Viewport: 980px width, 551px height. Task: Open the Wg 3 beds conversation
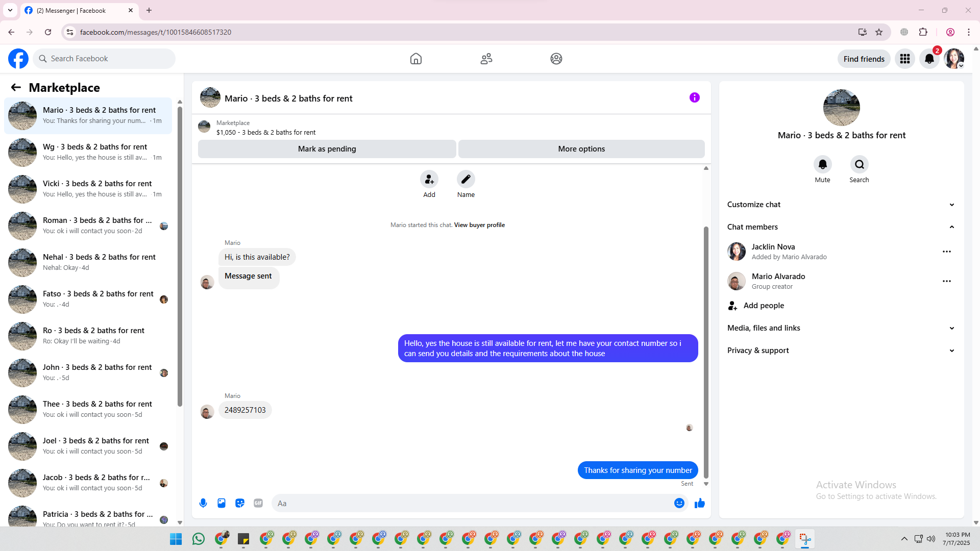pyautogui.click(x=88, y=153)
